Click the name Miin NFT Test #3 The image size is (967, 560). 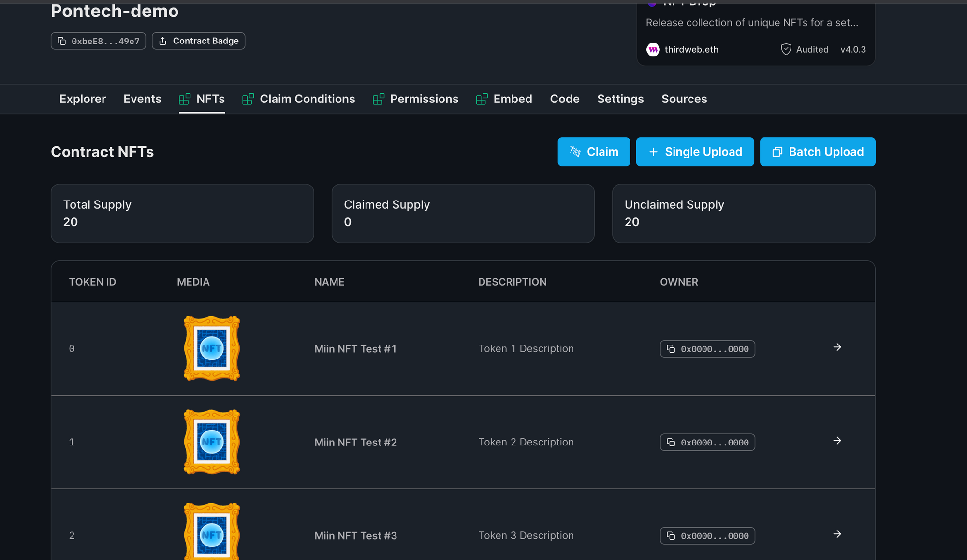355,536
